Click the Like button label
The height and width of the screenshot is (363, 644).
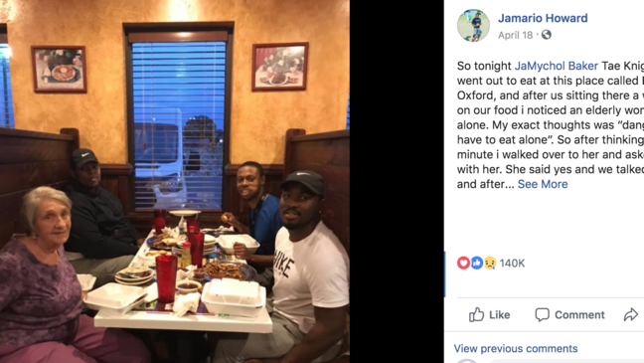tap(500, 315)
